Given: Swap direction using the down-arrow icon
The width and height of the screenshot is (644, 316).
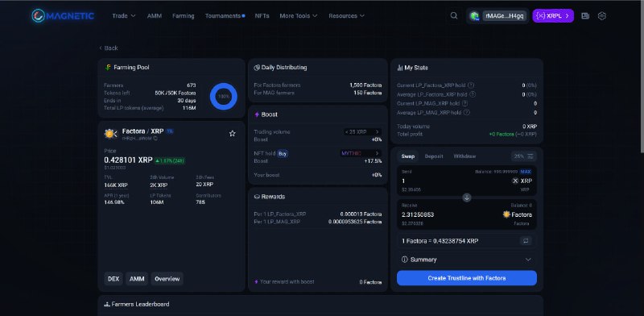Looking at the screenshot, I should point(467,197).
